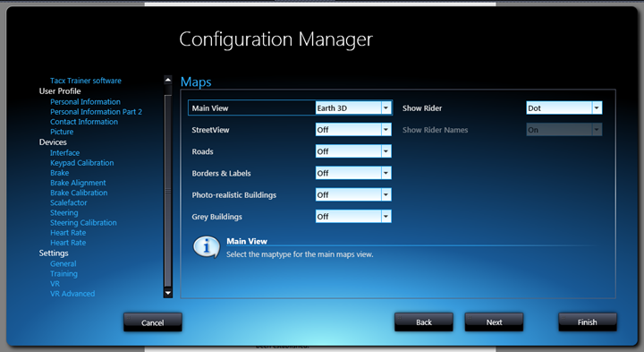
Task: Open VR Advanced settings page
Action: 72,294
